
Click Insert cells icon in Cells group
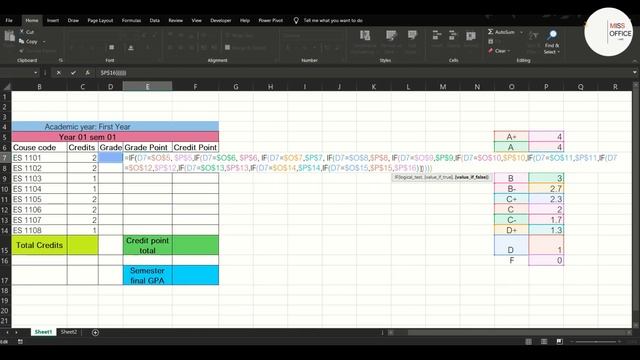[x=436, y=36]
